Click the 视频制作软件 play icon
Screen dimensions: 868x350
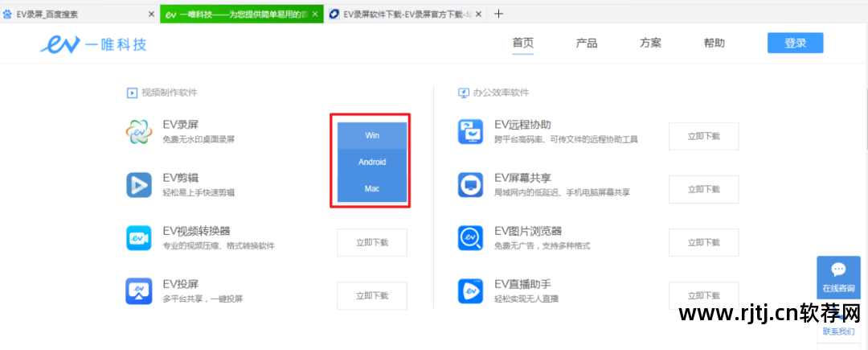point(132,93)
